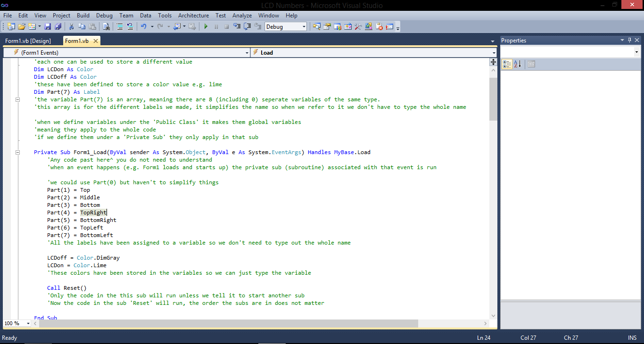
Task: Click the Save All icon
Action: (58, 26)
